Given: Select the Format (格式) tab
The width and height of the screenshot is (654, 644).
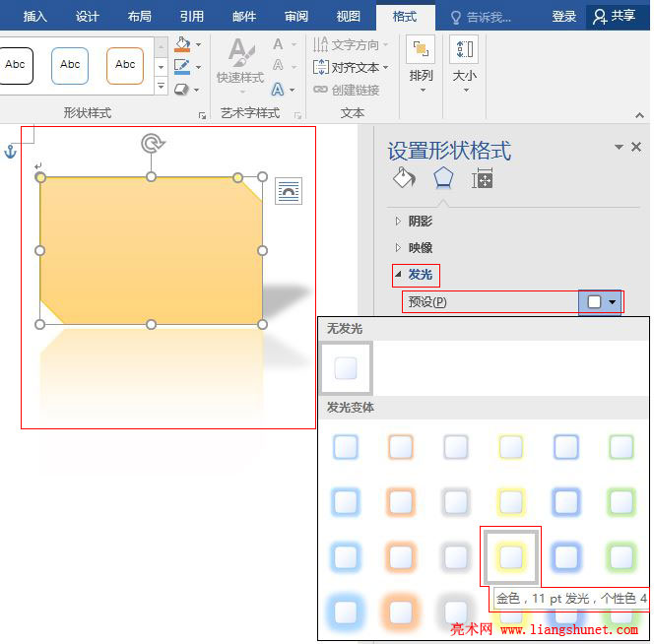Looking at the screenshot, I should (x=405, y=17).
